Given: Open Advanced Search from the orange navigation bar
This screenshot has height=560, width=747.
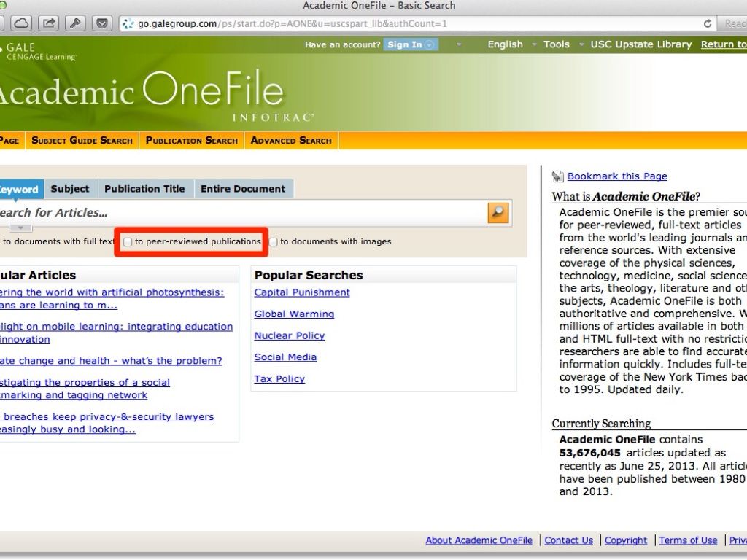Looking at the screenshot, I should (x=291, y=141).
